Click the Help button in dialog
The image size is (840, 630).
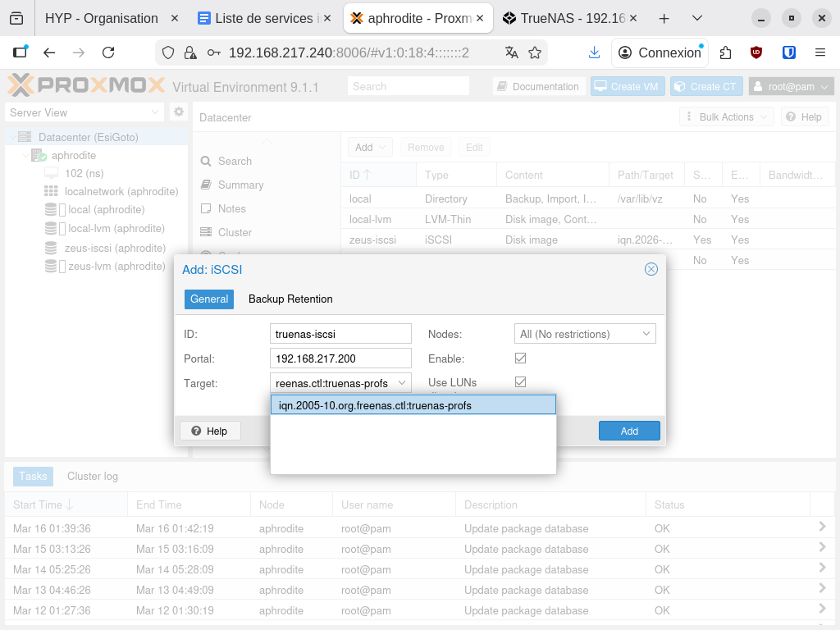[210, 431]
